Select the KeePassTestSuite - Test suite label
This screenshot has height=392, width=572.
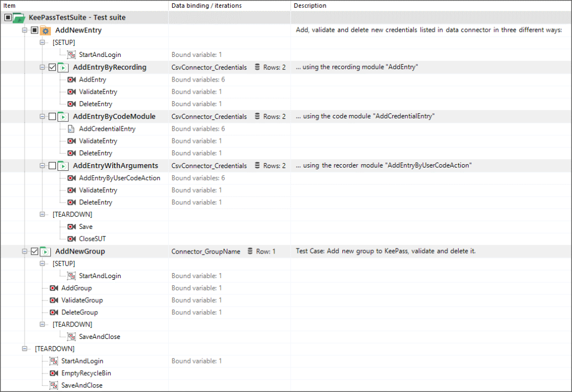click(x=77, y=17)
